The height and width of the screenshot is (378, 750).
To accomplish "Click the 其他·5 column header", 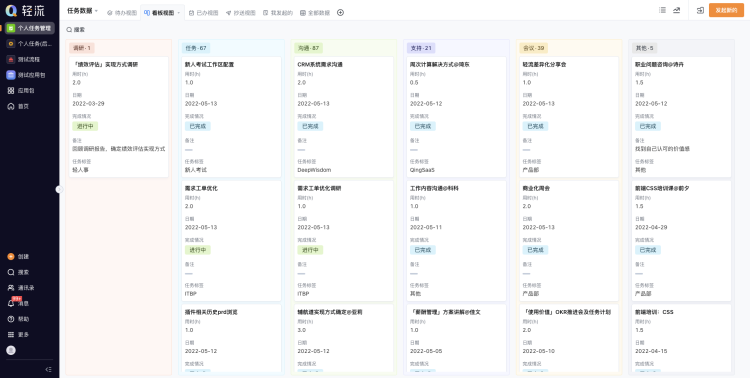I will click(x=644, y=48).
